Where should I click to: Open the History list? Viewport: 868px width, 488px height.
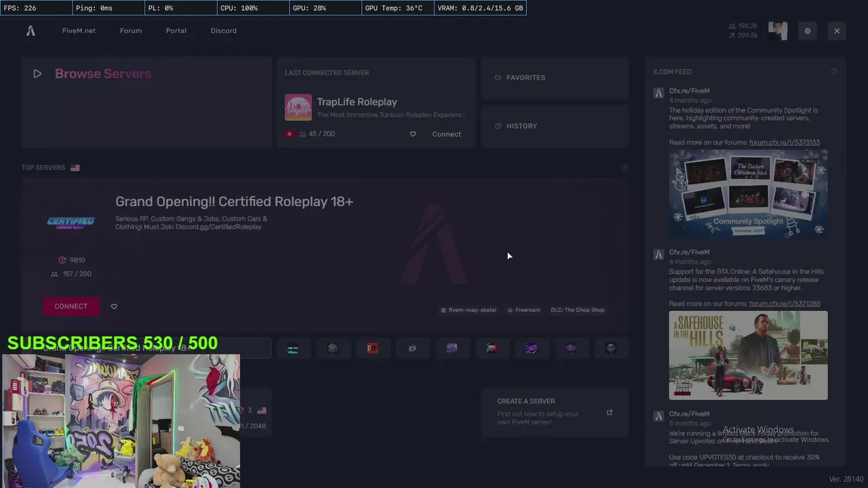(555, 126)
